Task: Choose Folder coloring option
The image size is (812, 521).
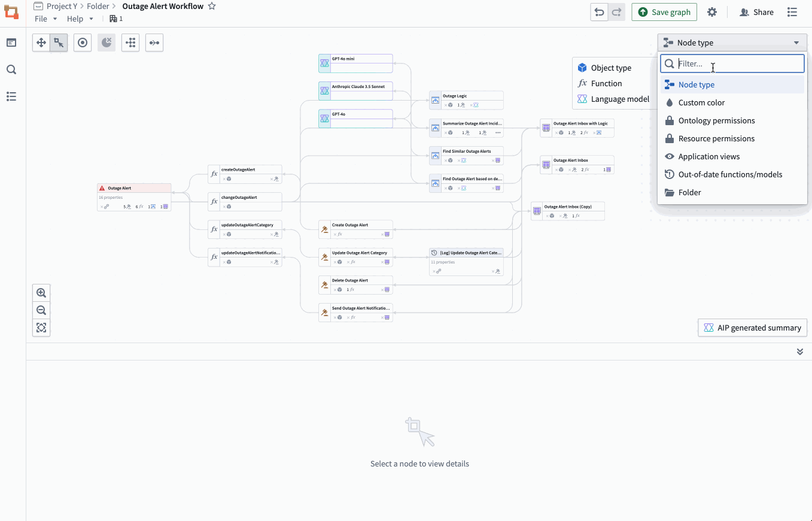Action: pyautogui.click(x=732, y=192)
